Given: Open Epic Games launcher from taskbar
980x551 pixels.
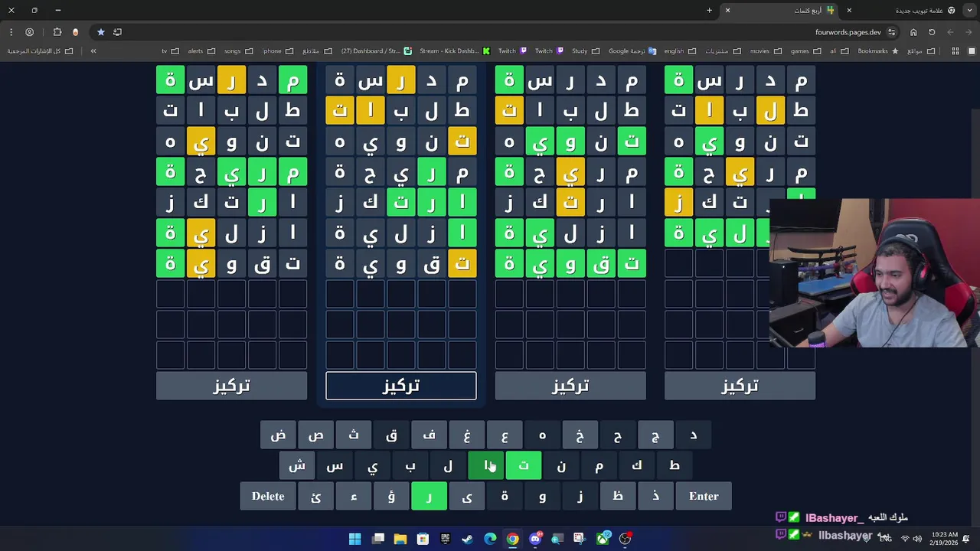Looking at the screenshot, I should [x=445, y=539].
